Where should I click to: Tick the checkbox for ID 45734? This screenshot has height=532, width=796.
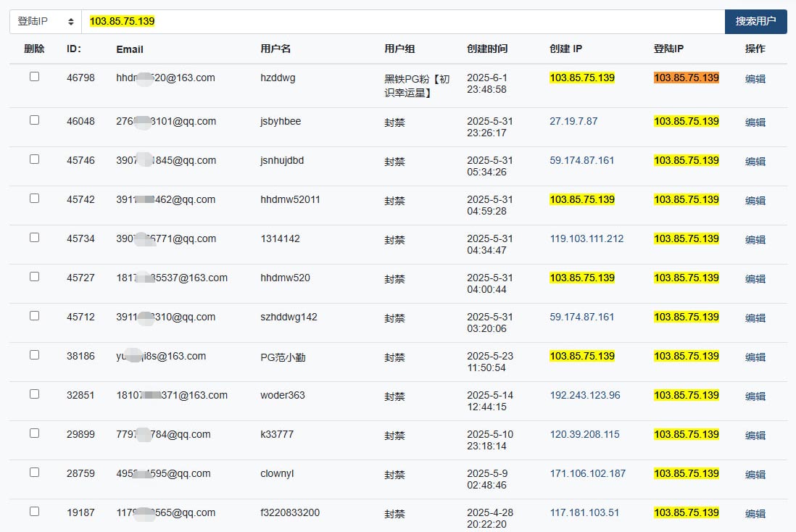tap(35, 238)
